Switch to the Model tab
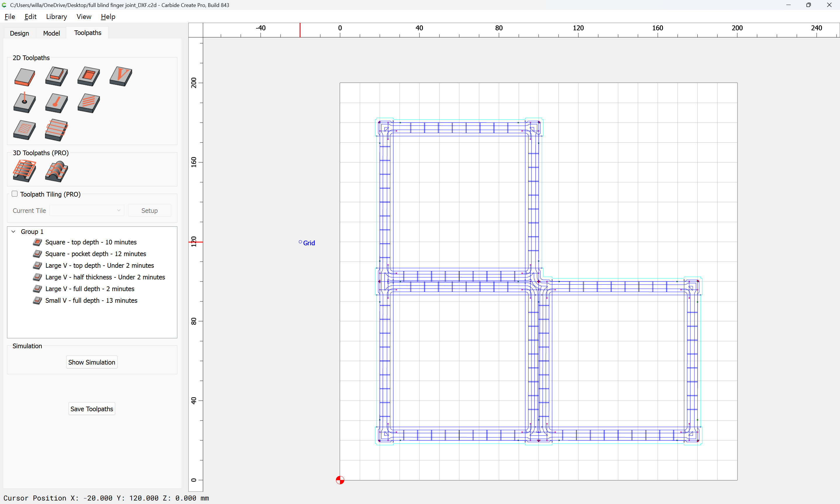Screen dimensions: 840x504 (52, 33)
